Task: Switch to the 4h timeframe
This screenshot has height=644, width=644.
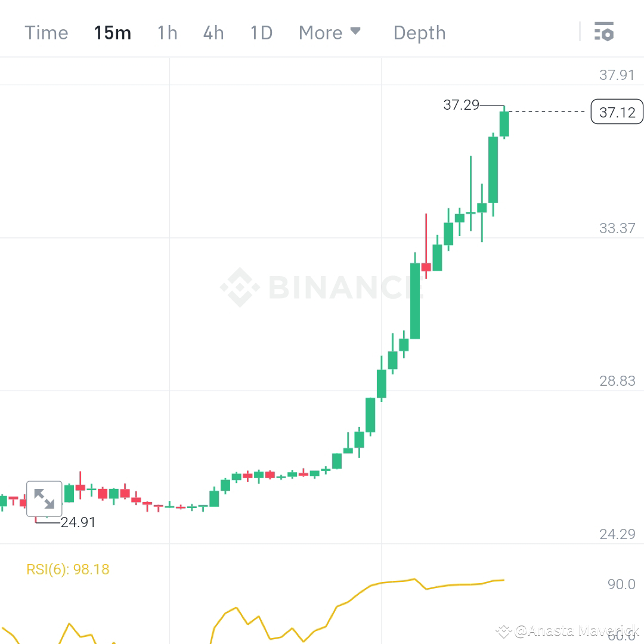Action: point(213,33)
